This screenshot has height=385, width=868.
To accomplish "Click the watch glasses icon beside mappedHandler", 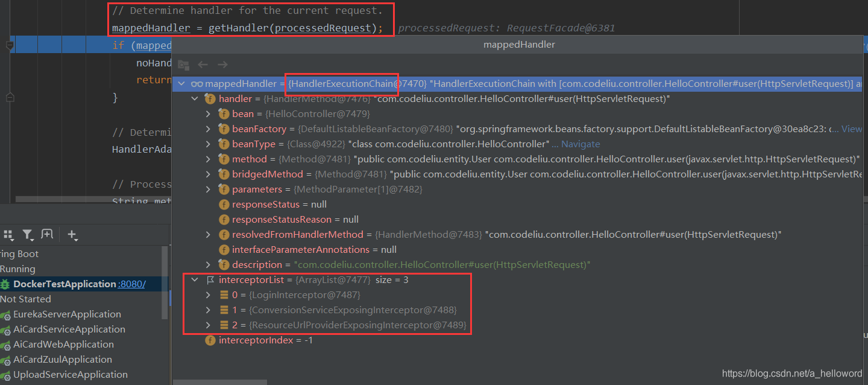I will 197,84.
